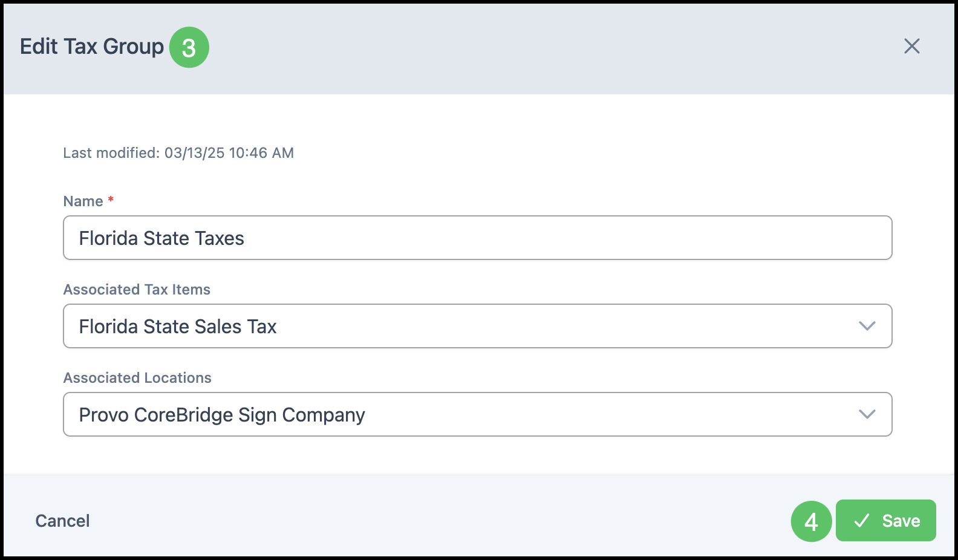Click the empty area of the dialog header bar

tap(544, 48)
